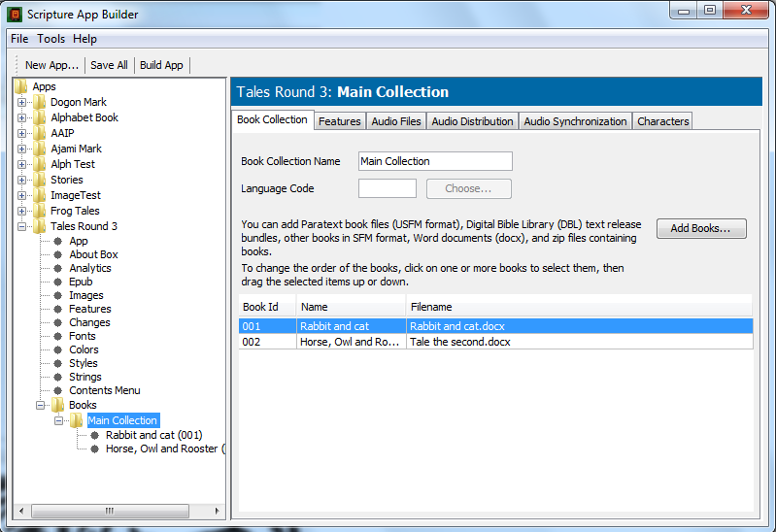The image size is (776, 532).
Task: Click the Alphabet Book folder icon
Action: [x=40, y=117]
